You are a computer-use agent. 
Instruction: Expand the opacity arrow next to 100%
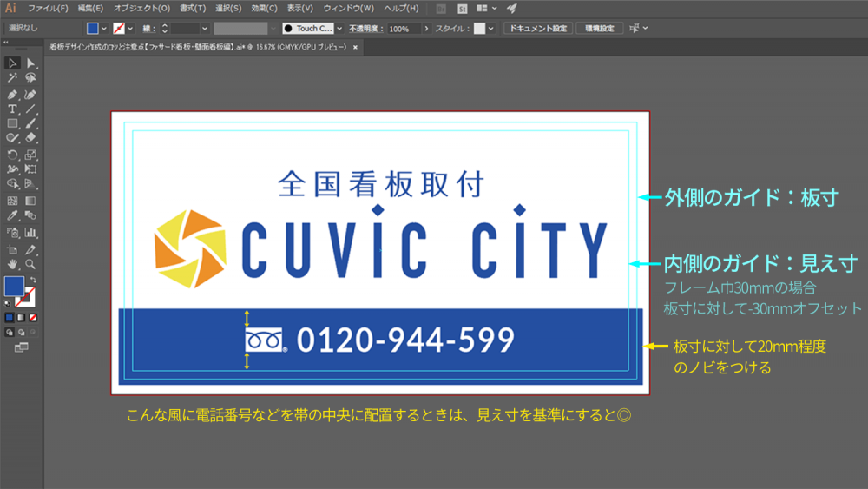pos(426,29)
